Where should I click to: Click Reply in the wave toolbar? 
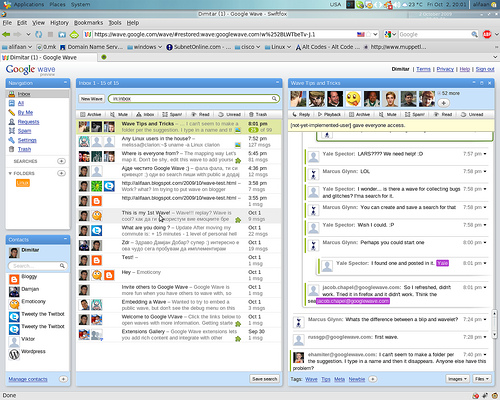coord(301,114)
